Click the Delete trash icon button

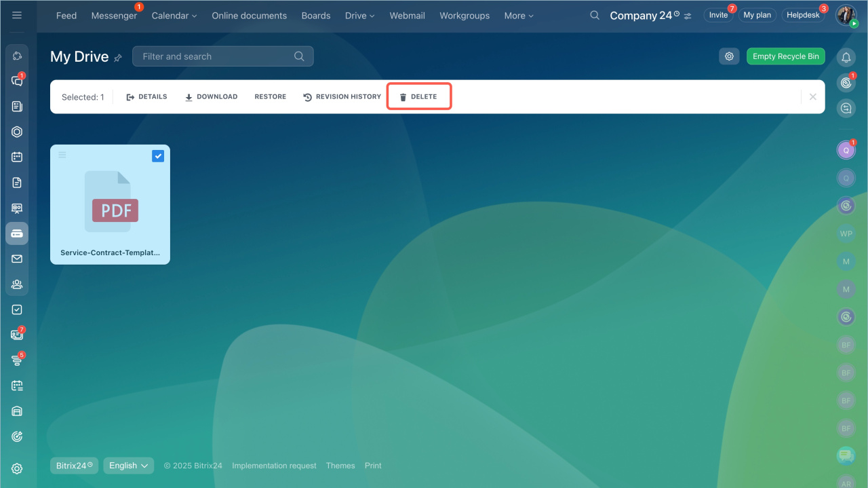418,97
